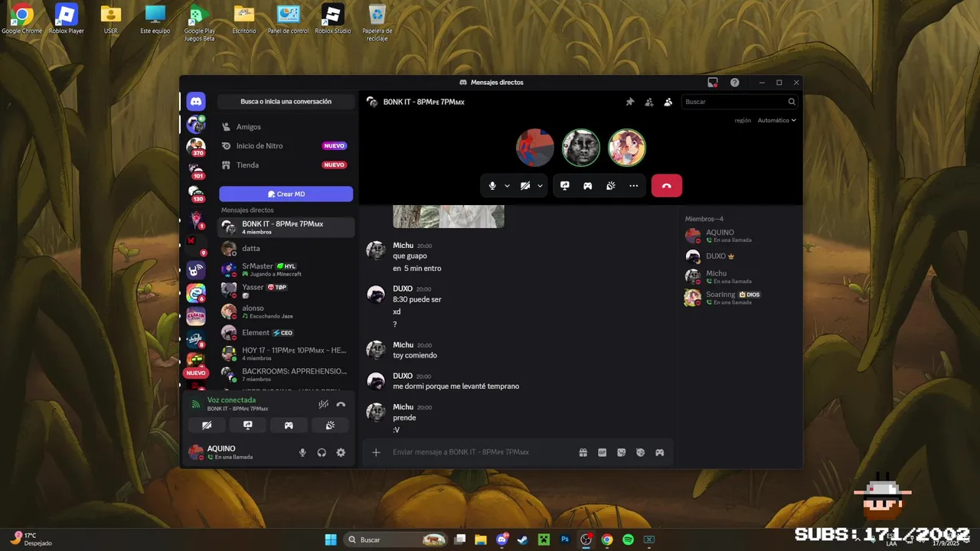Open Spotify from Windows taskbar

tap(628, 540)
